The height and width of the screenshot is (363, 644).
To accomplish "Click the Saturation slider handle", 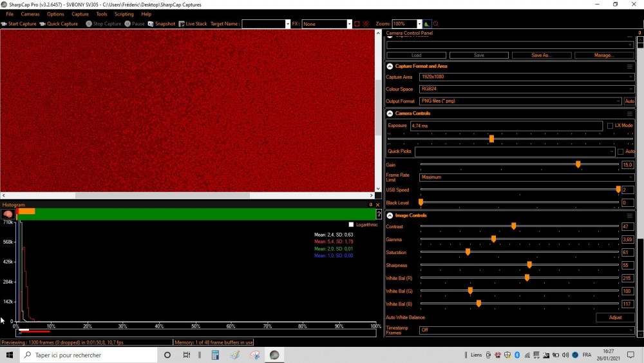I will pos(468,252).
